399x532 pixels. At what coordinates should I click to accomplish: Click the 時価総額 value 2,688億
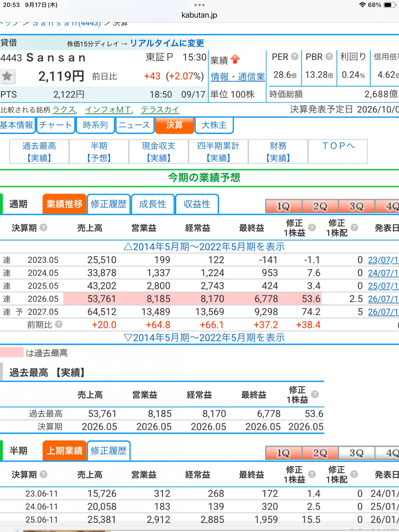[x=381, y=94]
